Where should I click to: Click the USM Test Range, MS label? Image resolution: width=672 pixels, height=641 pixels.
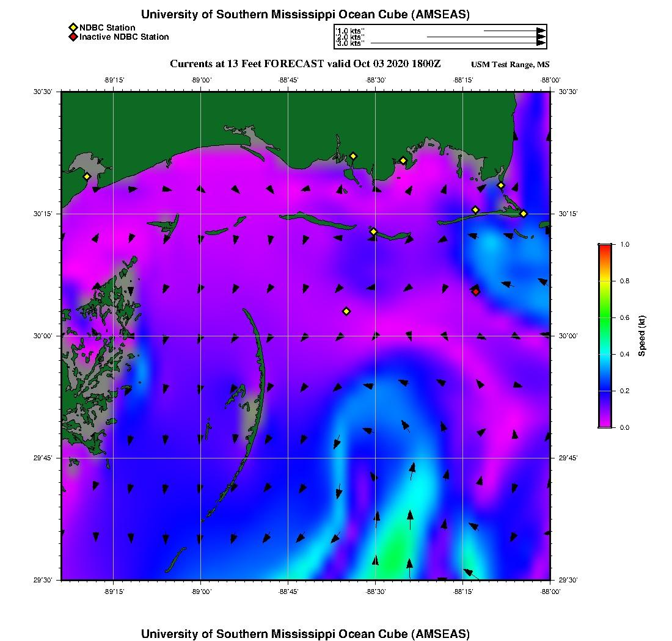(x=510, y=65)
